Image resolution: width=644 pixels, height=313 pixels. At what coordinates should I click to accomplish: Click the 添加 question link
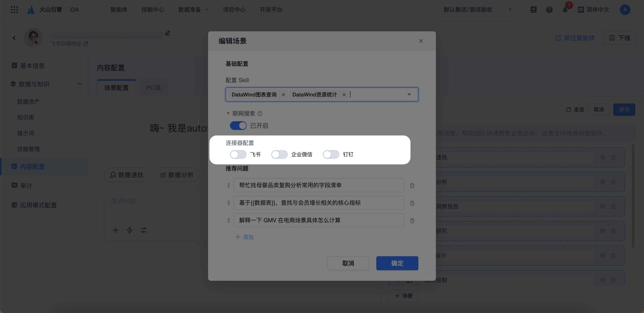click(244, 237)
